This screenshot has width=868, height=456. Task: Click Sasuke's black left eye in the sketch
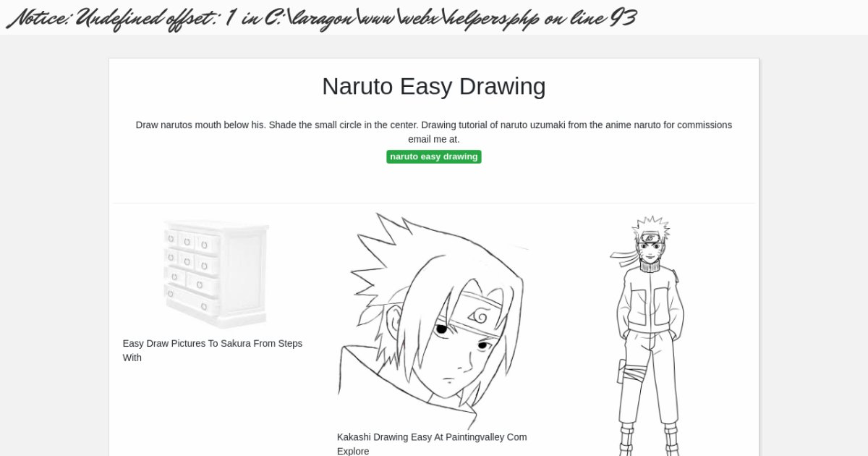(441, 330)
